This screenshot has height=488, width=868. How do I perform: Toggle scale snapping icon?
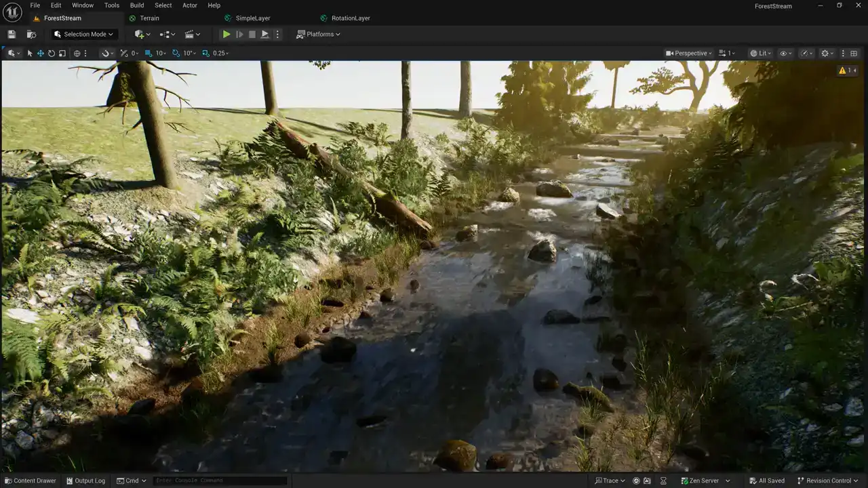205,53
